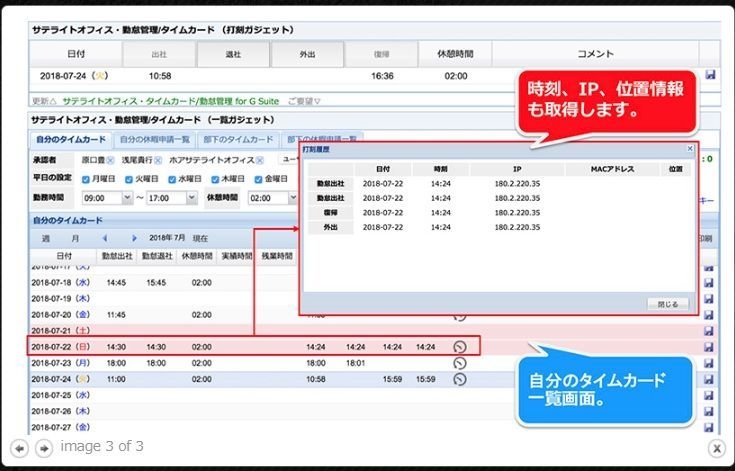
Task: Click the 退社 punch-out button
Action: pyautogui.click(x=233, y=54)
